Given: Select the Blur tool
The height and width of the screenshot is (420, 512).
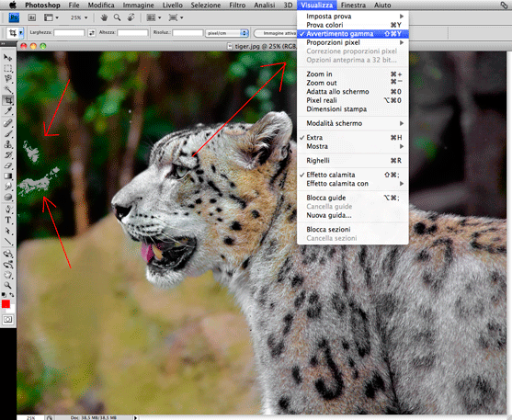Looking at the screenshot, I should (8, 187).
